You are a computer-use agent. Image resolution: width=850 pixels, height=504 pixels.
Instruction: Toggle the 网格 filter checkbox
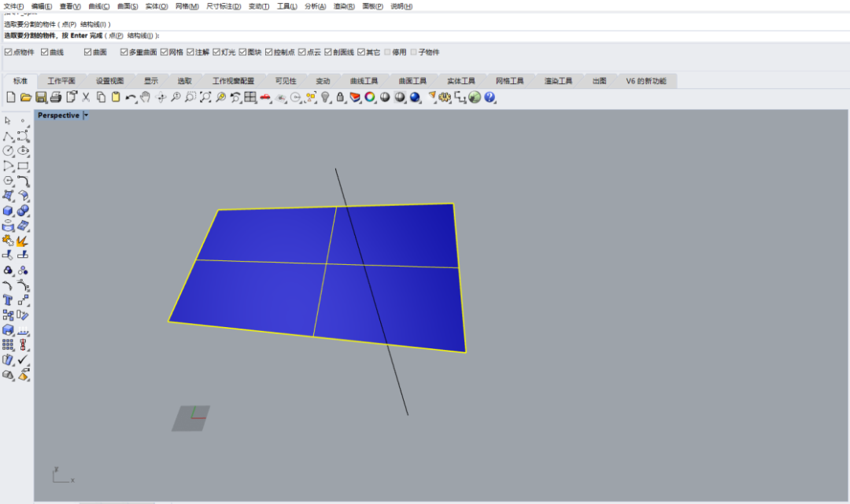point(164,52)
